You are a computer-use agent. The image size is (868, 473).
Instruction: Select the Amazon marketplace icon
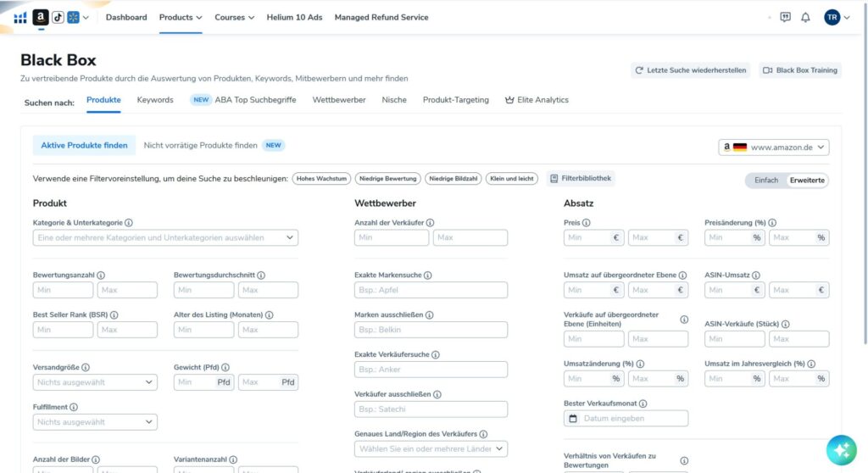pyautogui.click(x=41, y=17)
